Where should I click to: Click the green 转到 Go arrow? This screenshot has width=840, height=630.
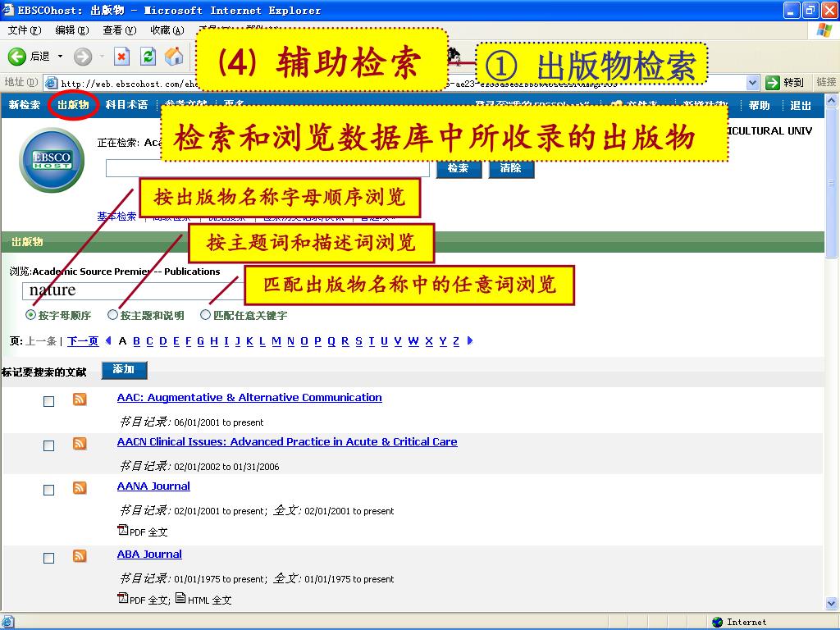coord(773,83)
